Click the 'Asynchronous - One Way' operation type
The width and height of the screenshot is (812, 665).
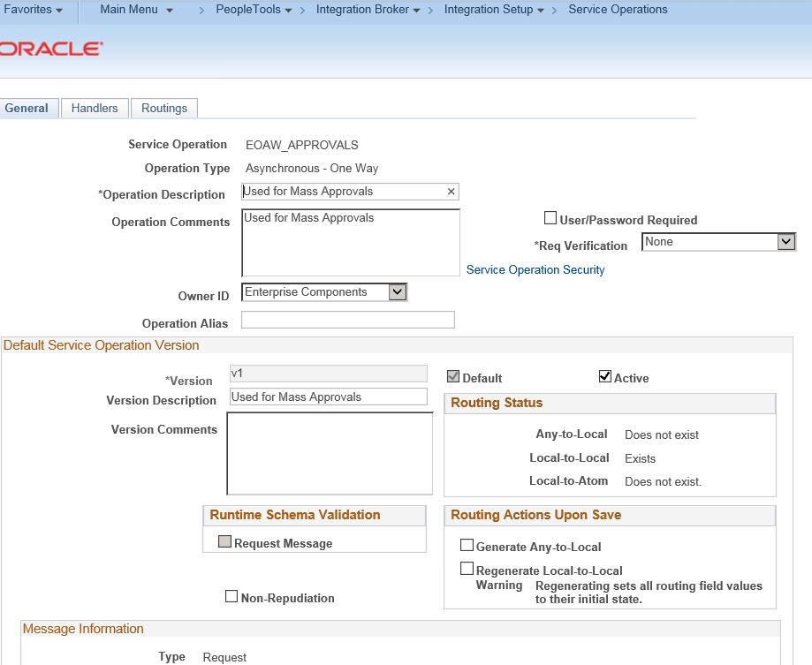click(x=312, y=168)
